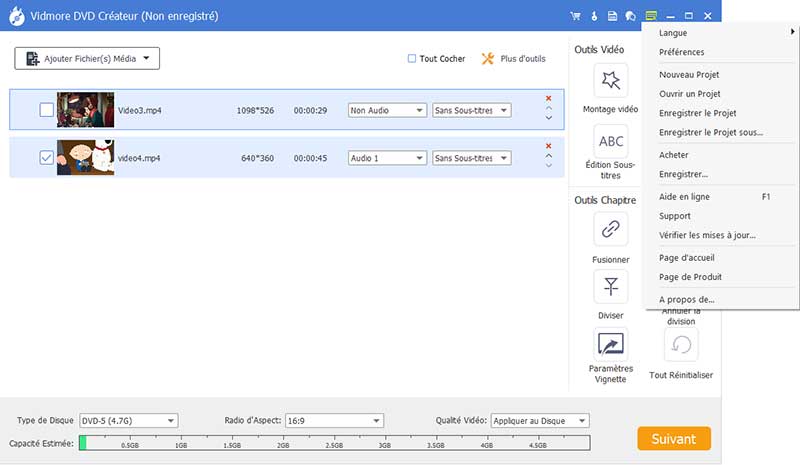Enable the Tout Cocher checkbox
This screenshot has height=465, width=800.
(x=412, y=59)
